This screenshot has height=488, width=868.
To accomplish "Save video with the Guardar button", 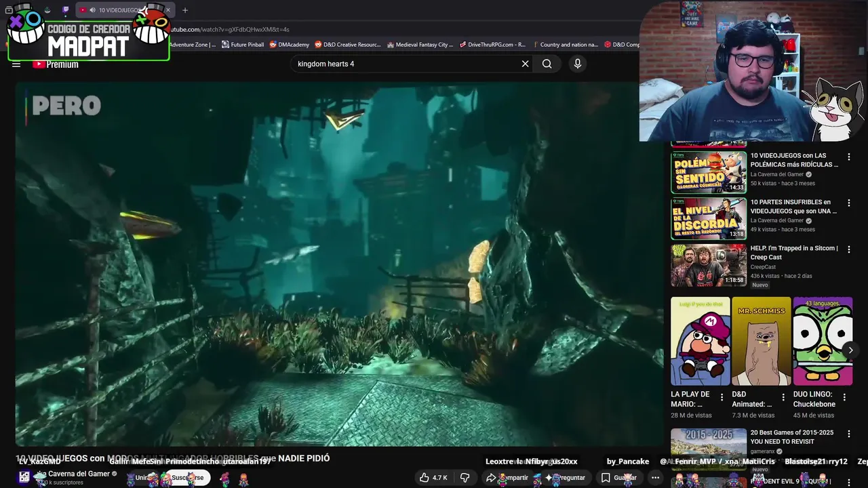I will tap(619, 478).
